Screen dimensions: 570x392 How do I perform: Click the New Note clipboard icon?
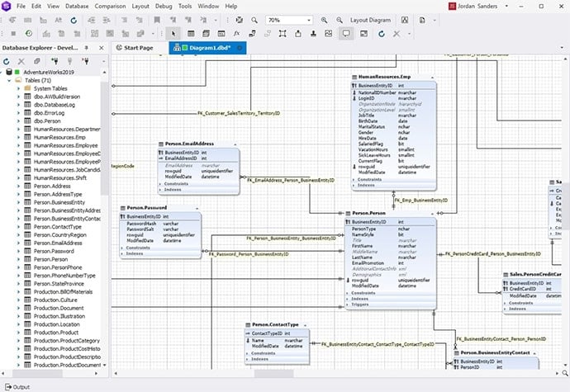(x=298, y=34)
